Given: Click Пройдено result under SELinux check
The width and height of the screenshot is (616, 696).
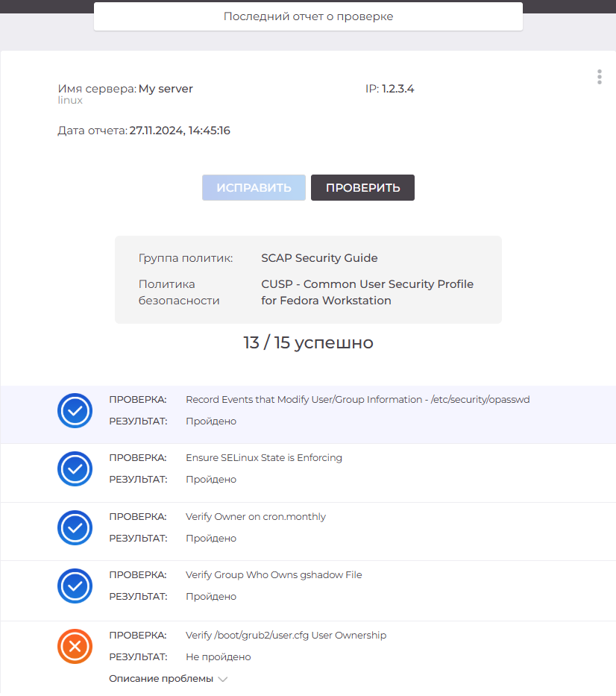Looking at the screenshot, I should [211, 480].
